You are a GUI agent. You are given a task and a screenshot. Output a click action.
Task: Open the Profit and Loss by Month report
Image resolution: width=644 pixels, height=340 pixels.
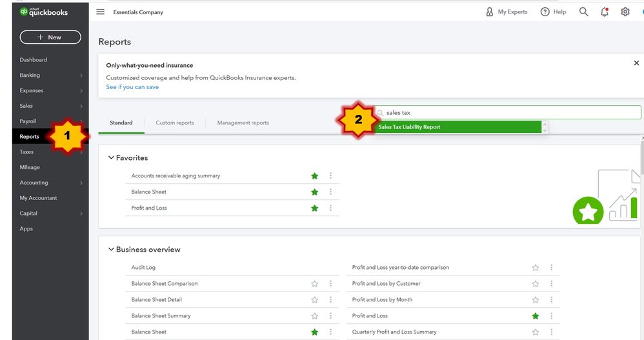382,299
